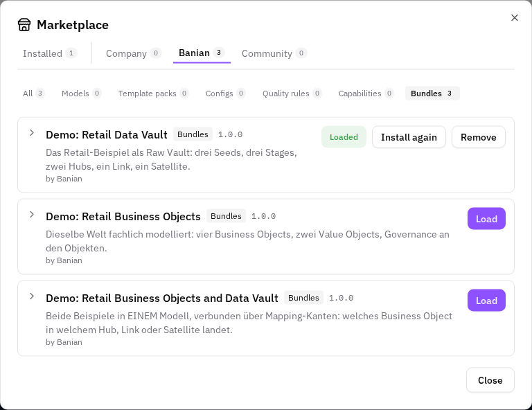Click the Marketplace storefront icon
This screenshot has width=532, height=410.
click(24, 25)
